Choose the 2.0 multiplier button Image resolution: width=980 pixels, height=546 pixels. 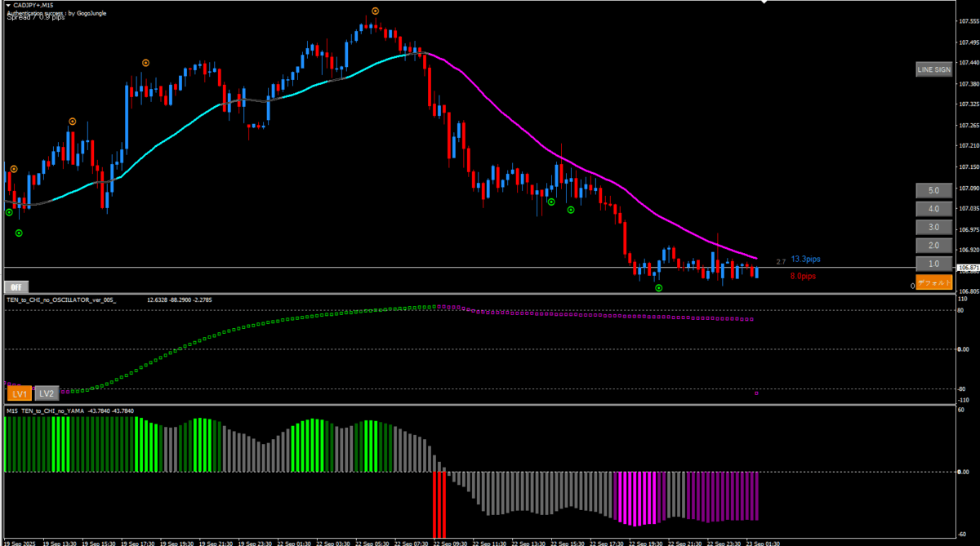coord(933,246)
